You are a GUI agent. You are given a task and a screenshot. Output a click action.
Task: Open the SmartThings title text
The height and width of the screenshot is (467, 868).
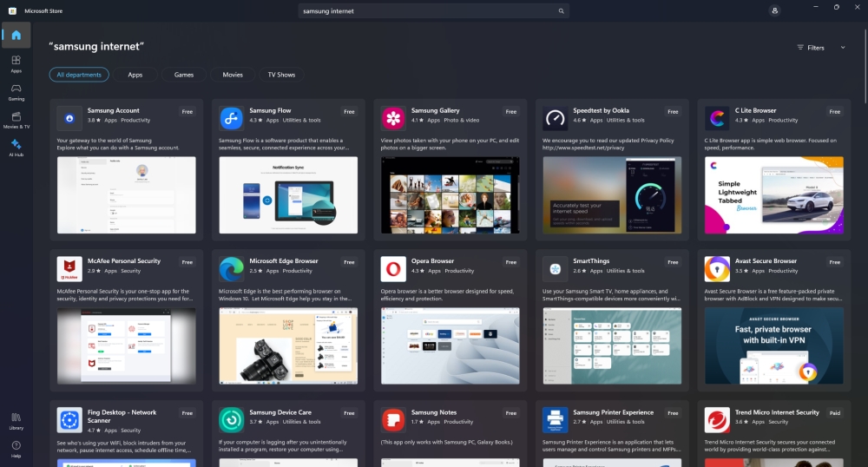pos(591,261)
